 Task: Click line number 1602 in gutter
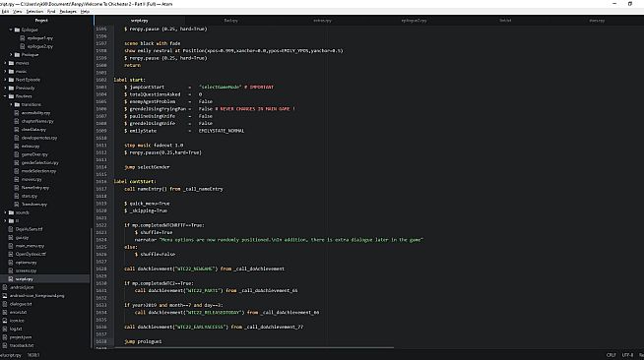(101, 80)
